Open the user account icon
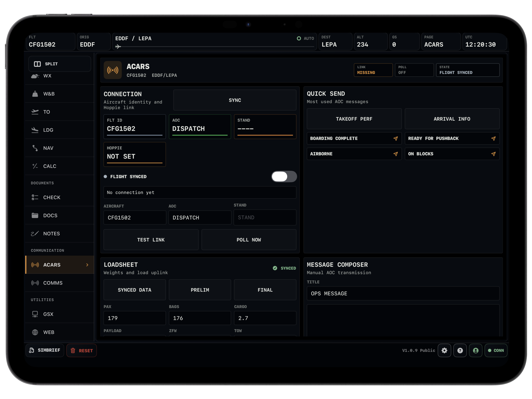Viewport: 532px width, 399px height. click(476, 350)
